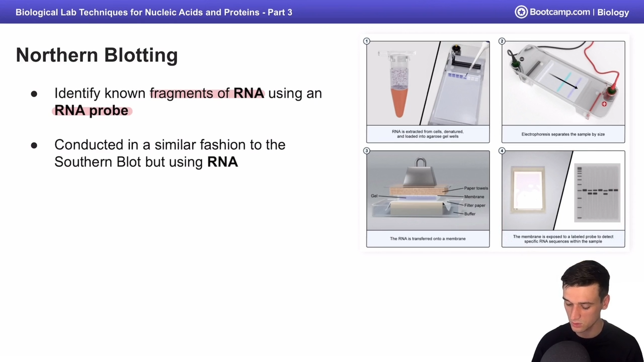
Task: Click the "membrane is exposed to a labeled probe" caption
Action: 563,239
